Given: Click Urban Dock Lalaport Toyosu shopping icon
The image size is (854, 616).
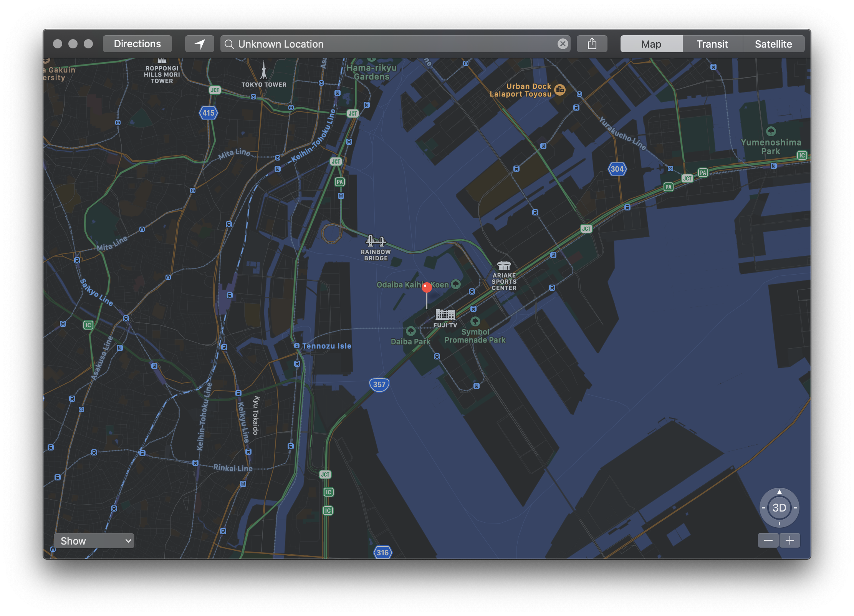Looking at the screenshot, I should click(560, 90).
